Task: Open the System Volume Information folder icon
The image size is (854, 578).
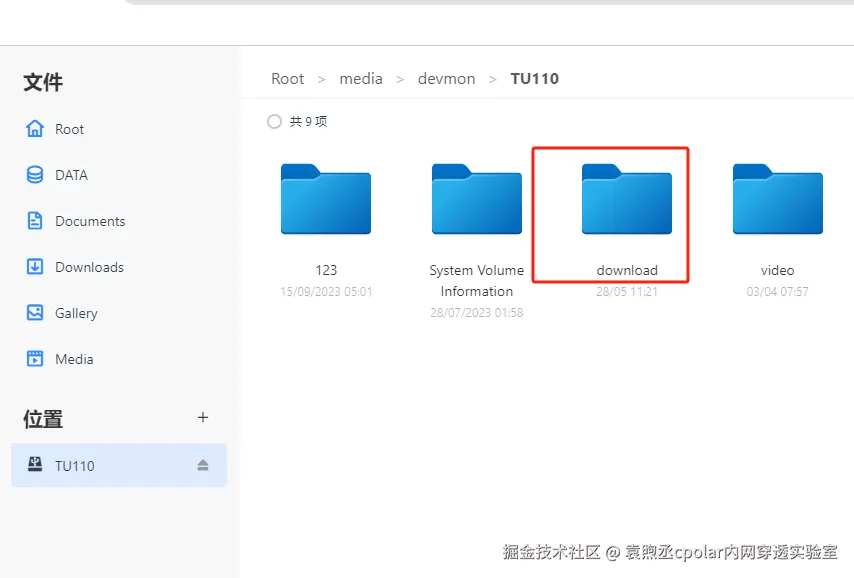Action: (x=477, y=199)
